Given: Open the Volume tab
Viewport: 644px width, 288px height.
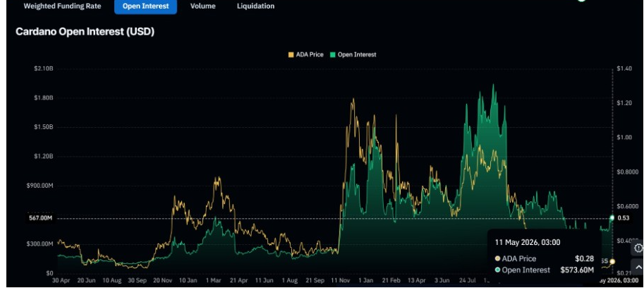Looking at the screenshot, I should (x=203, y=6).
